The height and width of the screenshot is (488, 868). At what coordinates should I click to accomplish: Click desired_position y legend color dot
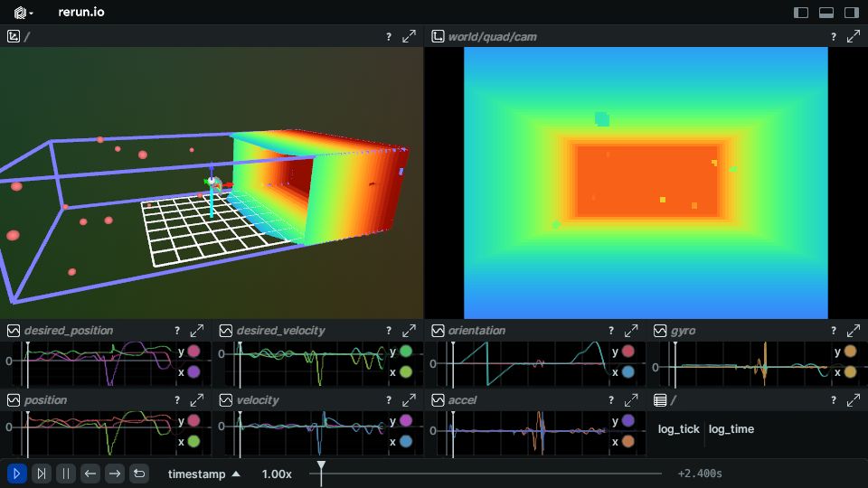tap(193, 352)
